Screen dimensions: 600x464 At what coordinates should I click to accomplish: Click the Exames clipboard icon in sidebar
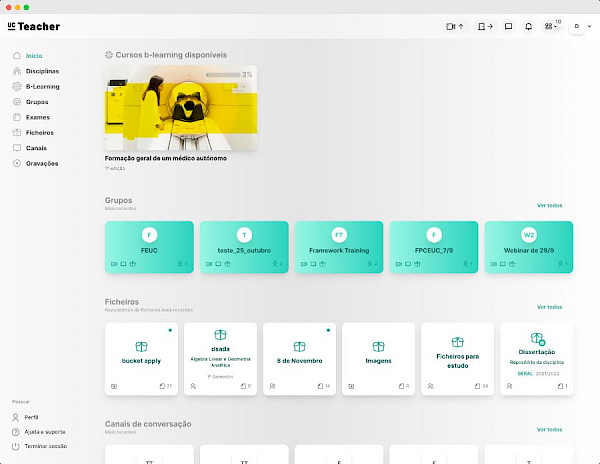(16, 117)
